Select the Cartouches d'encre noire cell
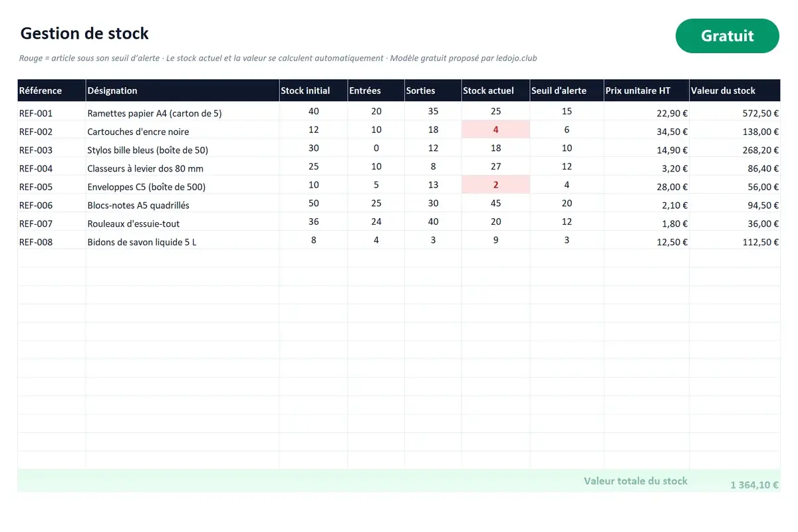Screen dimensions: 798x532 (183, 130)
